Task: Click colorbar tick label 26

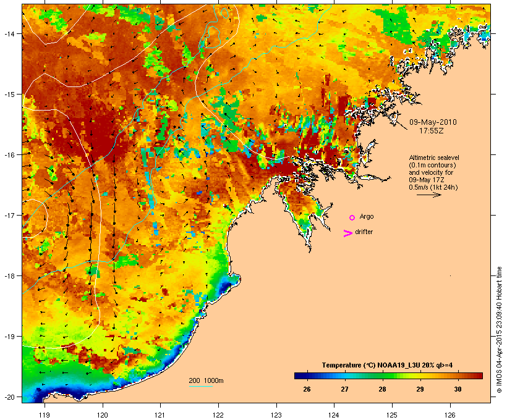Action: click(307, 389)
